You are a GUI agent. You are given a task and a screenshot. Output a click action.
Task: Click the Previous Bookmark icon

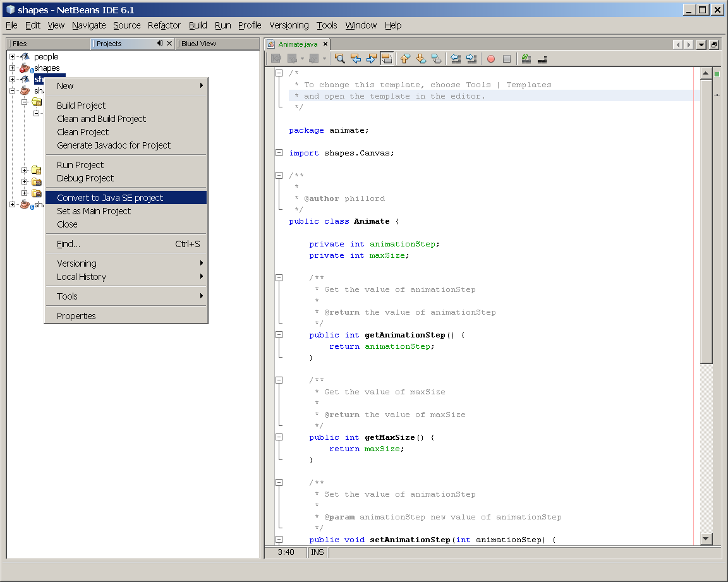405,59
